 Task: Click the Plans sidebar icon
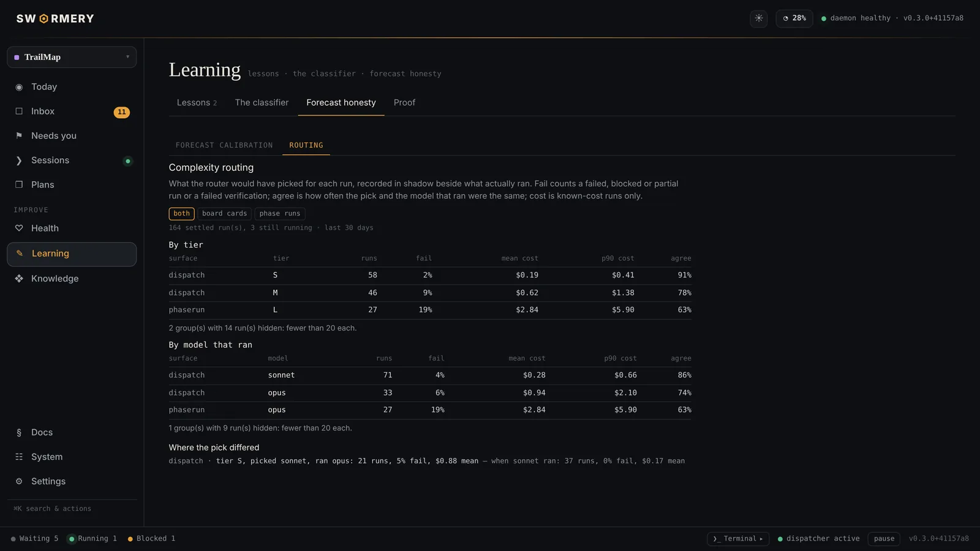(19, 185)
